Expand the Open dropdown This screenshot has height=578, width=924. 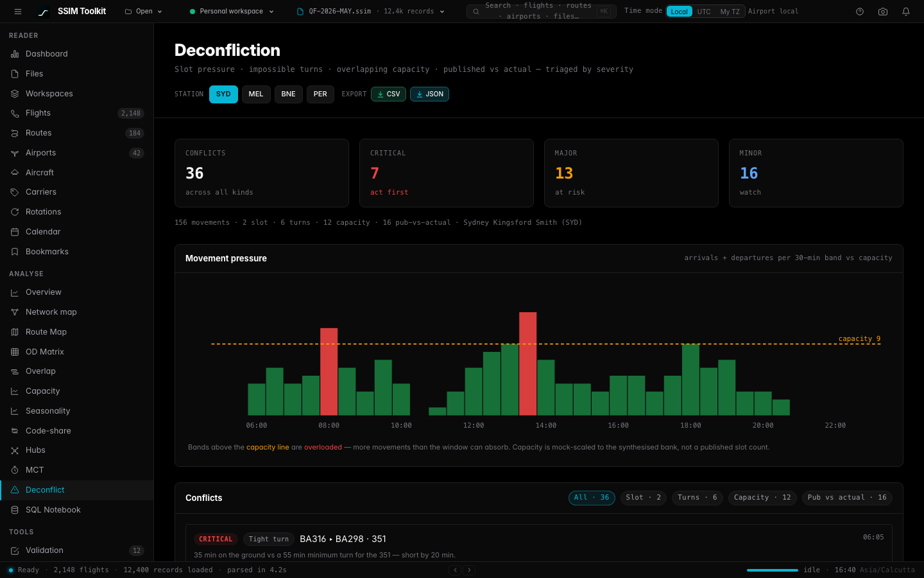tap(144, 12)
